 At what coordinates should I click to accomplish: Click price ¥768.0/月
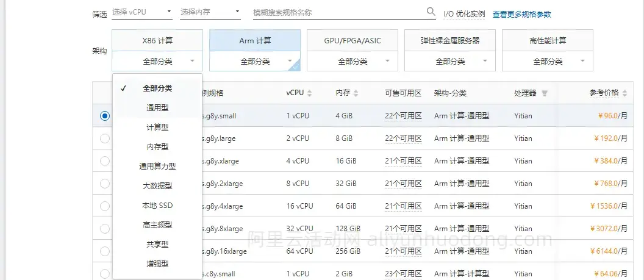point(610,184)
